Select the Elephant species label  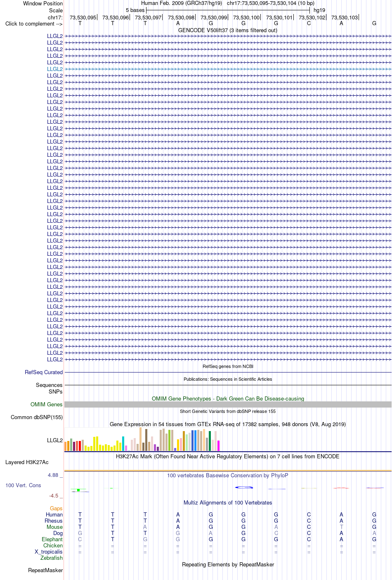pyautogui.click(x=52, y=539)
